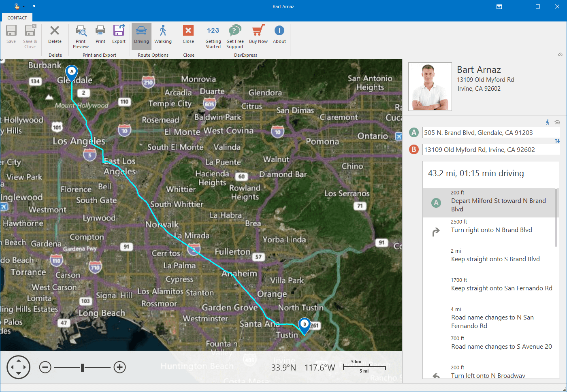Click the ribbon display options icon in title bar
The width and height of the screenshot is (567, 392).
tap(499, 6)
